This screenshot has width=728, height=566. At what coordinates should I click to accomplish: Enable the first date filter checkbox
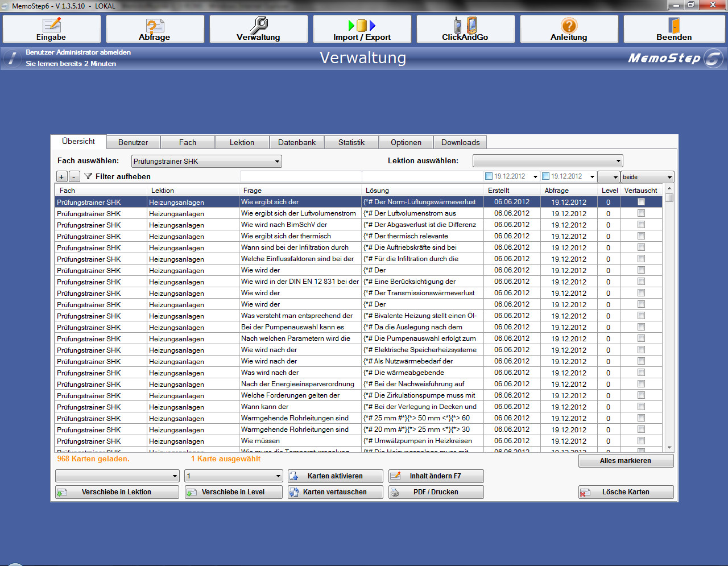(x=489, y=176)
